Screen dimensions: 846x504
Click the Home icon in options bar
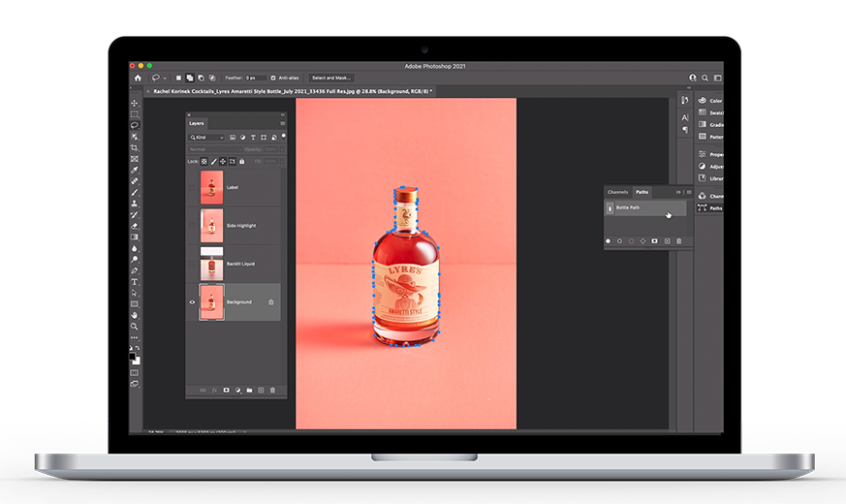[138, 78]
